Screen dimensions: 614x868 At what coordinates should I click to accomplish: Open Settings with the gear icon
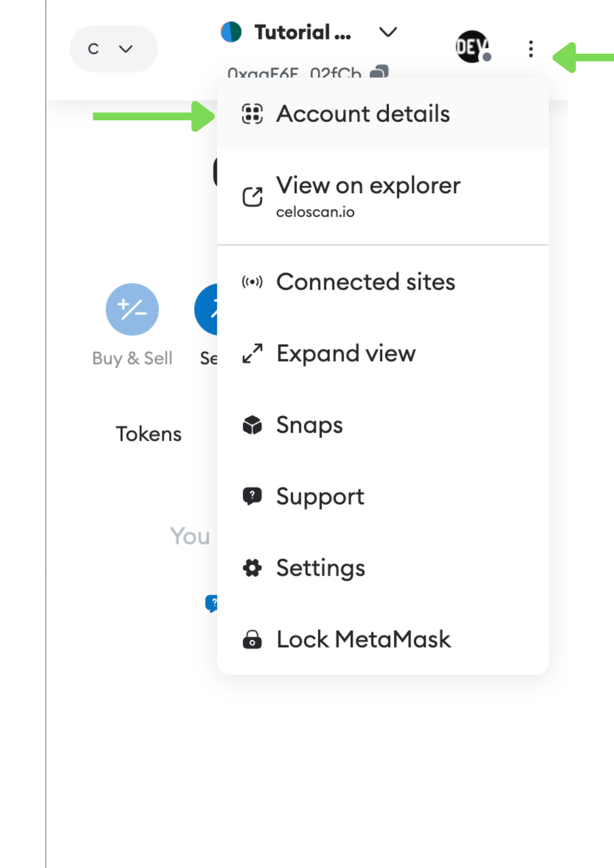(x=252, y=568)
